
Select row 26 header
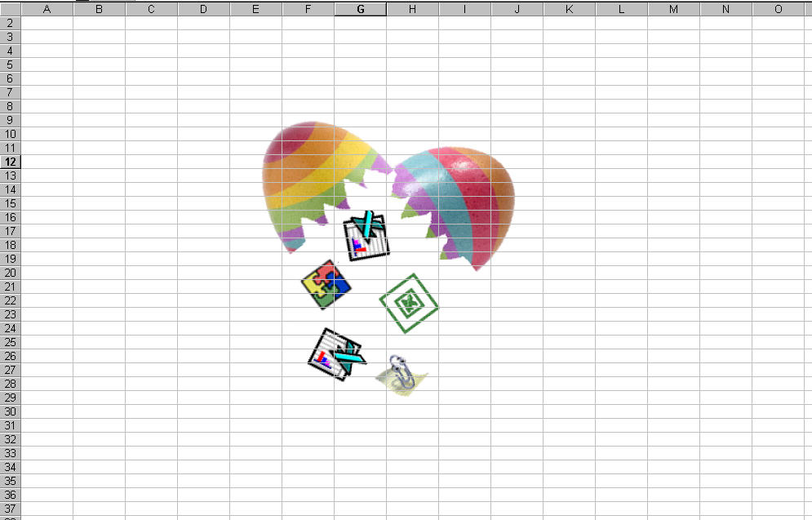[x=11, y=357]
